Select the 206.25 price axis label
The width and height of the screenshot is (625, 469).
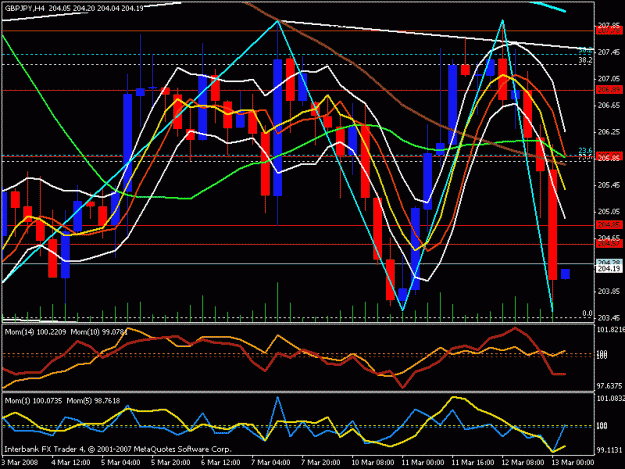(x=608, y=132)
